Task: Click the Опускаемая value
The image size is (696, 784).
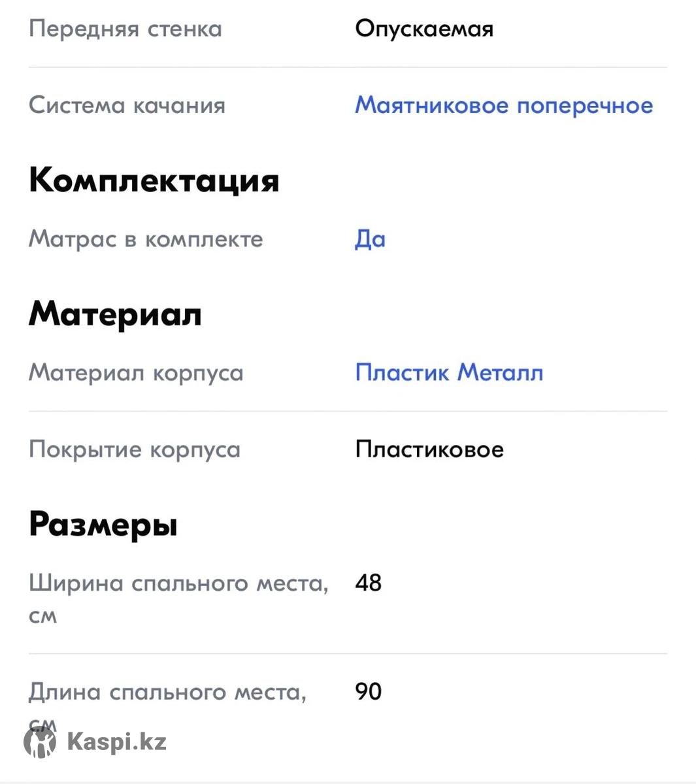Action: (424, 29)
